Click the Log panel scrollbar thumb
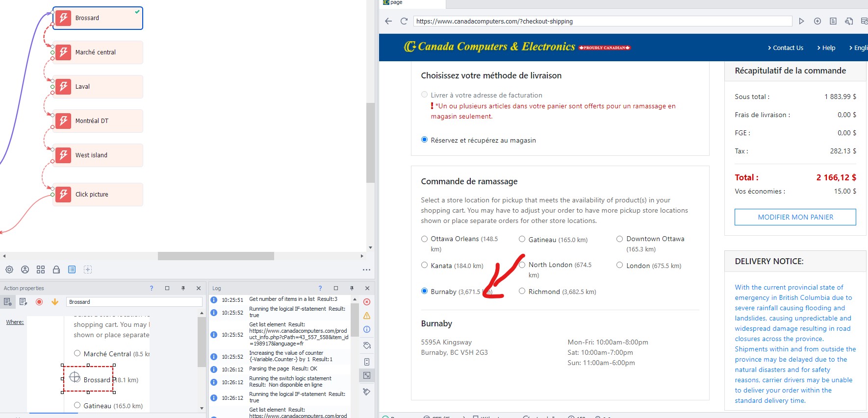The width and height of the screenshot is (868, 418). 355,320
